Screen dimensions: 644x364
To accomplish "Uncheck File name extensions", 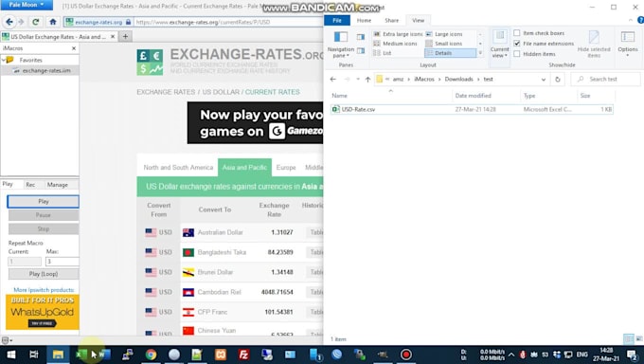I will pyautogui.click(x=517, y=44).
